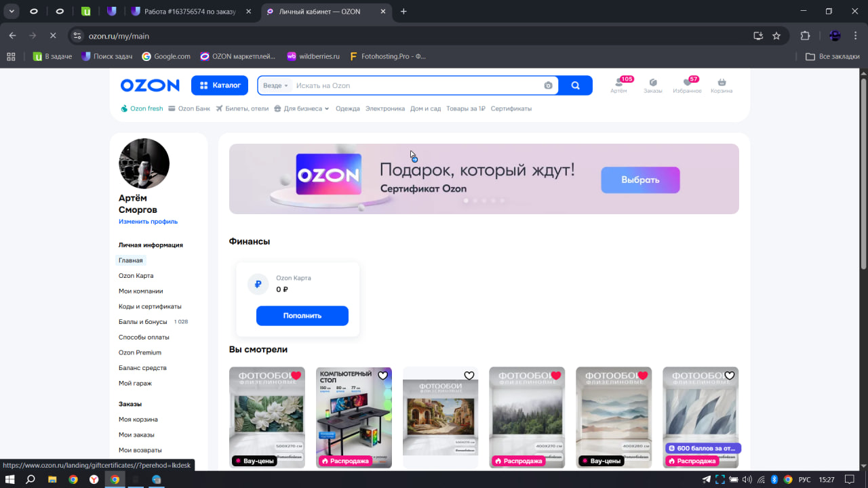This screenshot has height=488, width=868.
Task: Open the Одежда category
Action: (x=348, y=108)
